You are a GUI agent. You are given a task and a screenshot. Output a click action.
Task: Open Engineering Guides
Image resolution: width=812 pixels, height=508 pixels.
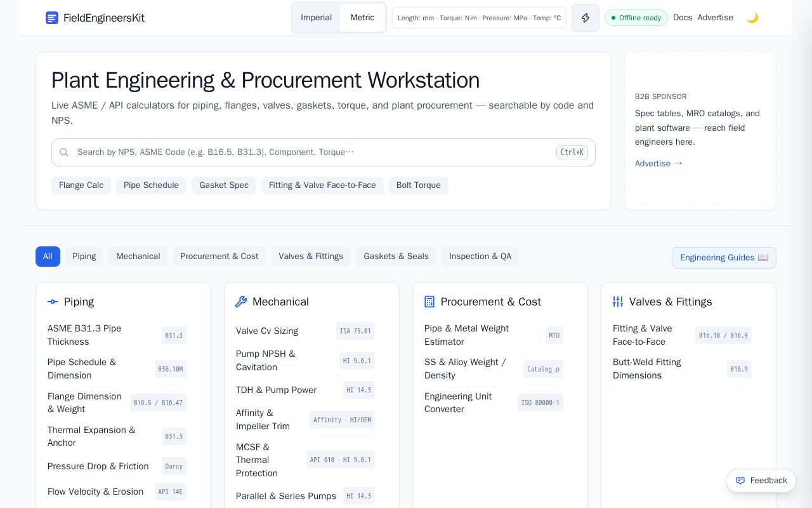click(724, 258)
